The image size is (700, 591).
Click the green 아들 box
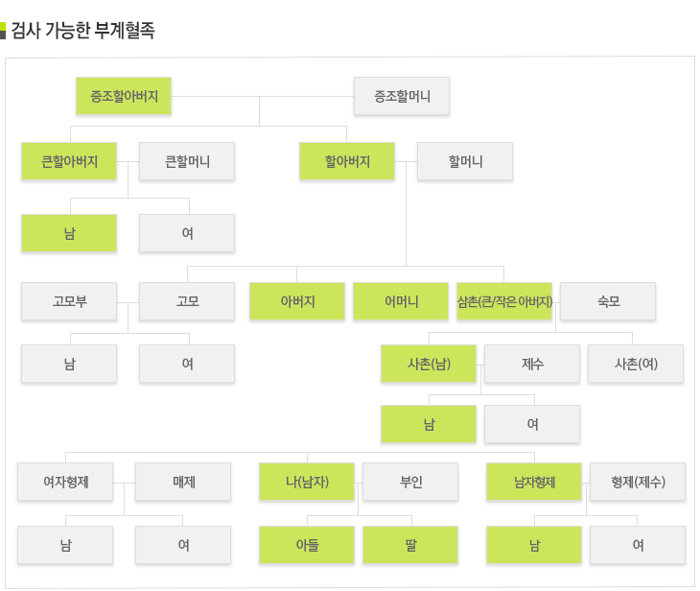coord(308,545)
